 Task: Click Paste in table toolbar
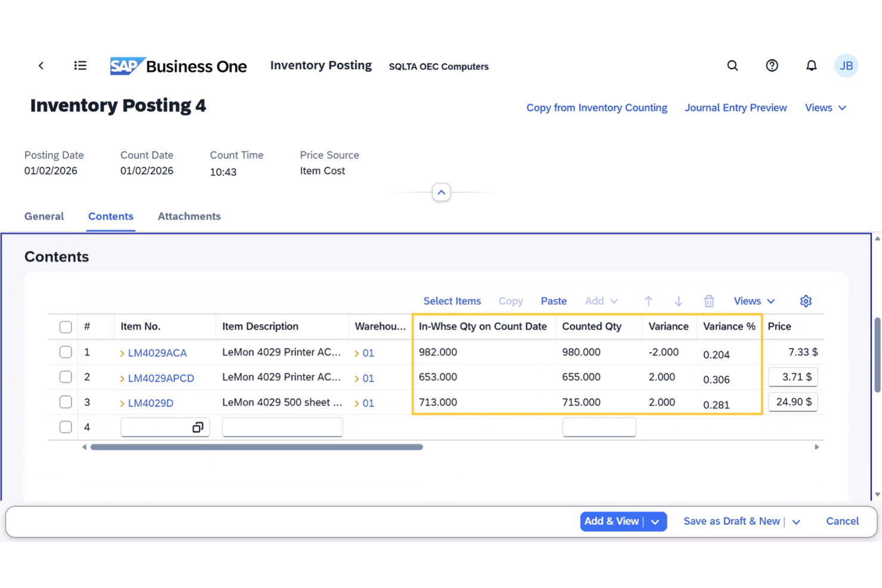click(554, 301)
